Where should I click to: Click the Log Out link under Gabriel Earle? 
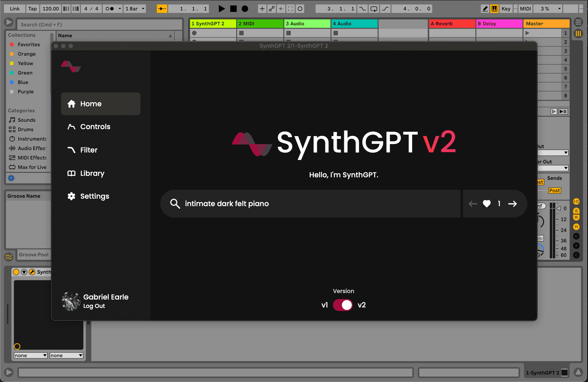click(x=94, y=306)
